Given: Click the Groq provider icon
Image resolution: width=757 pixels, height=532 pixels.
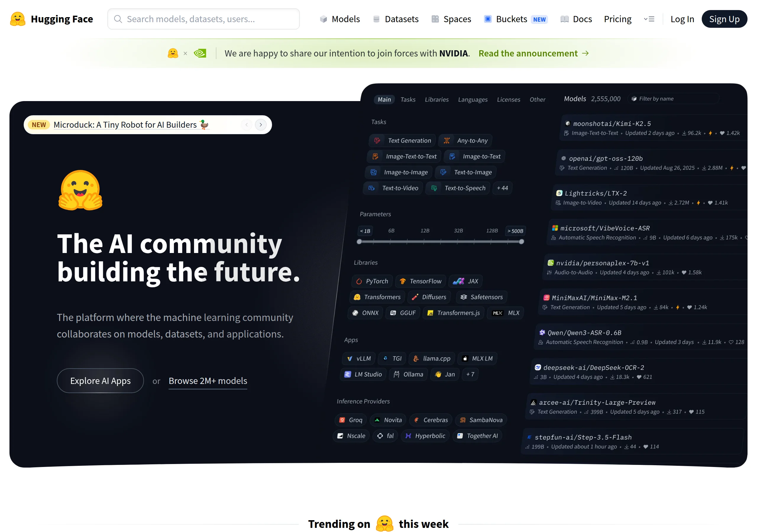Looking at the screenshot, I should click(342, 420).
